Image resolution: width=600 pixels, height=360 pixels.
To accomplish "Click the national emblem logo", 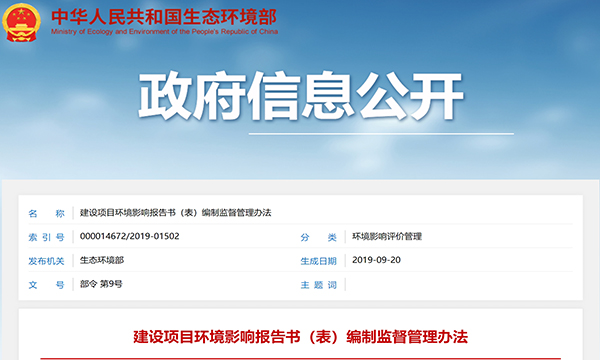I will [x=21, y=23].
